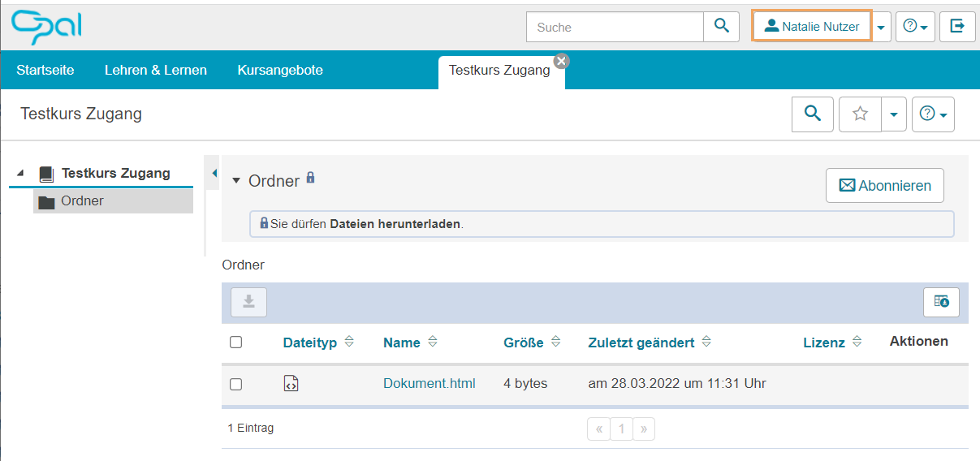Check the box for Dokument.html
This screenshot has height=461, width=980.
235,384
